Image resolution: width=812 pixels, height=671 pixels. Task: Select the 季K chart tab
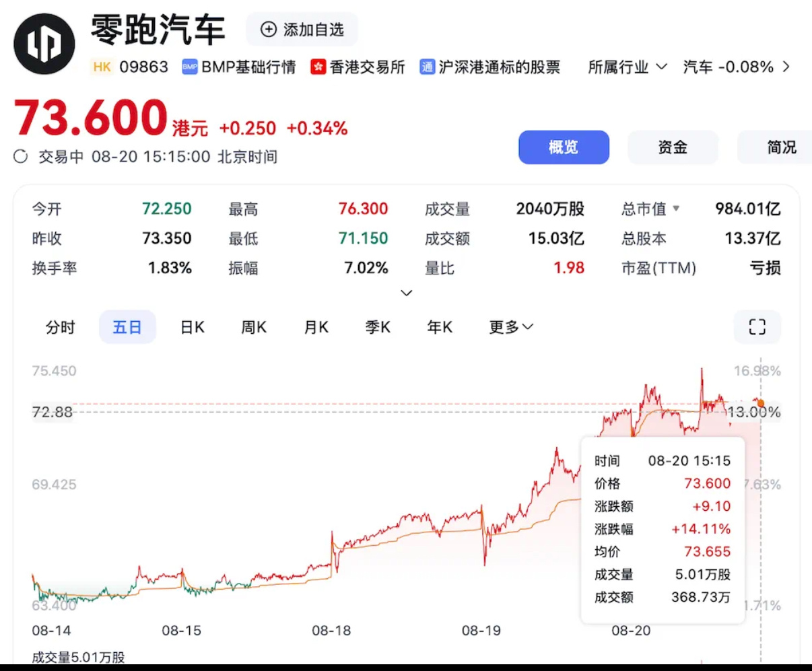click(x=378, y=327)
